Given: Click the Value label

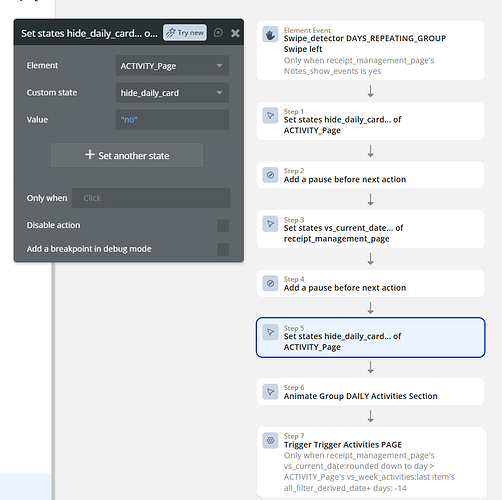Looking at the screenshot, I should pos(37,119).
